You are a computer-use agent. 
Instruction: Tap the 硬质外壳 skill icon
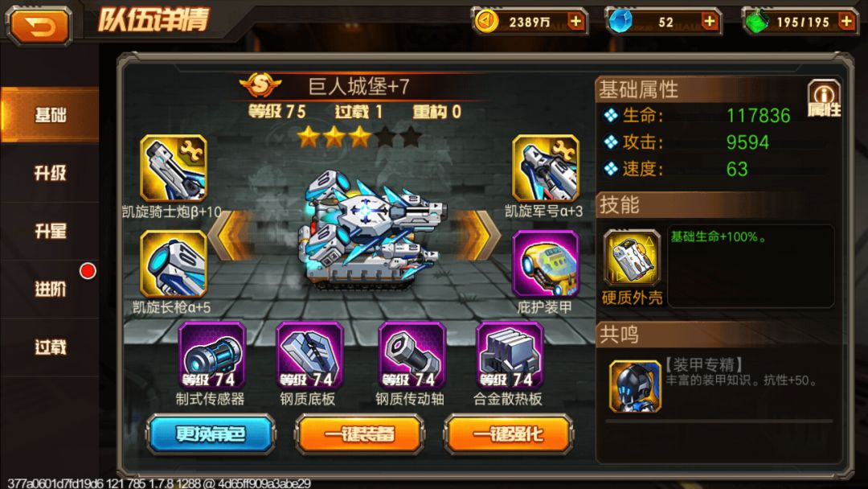click(x=633, y=257)
